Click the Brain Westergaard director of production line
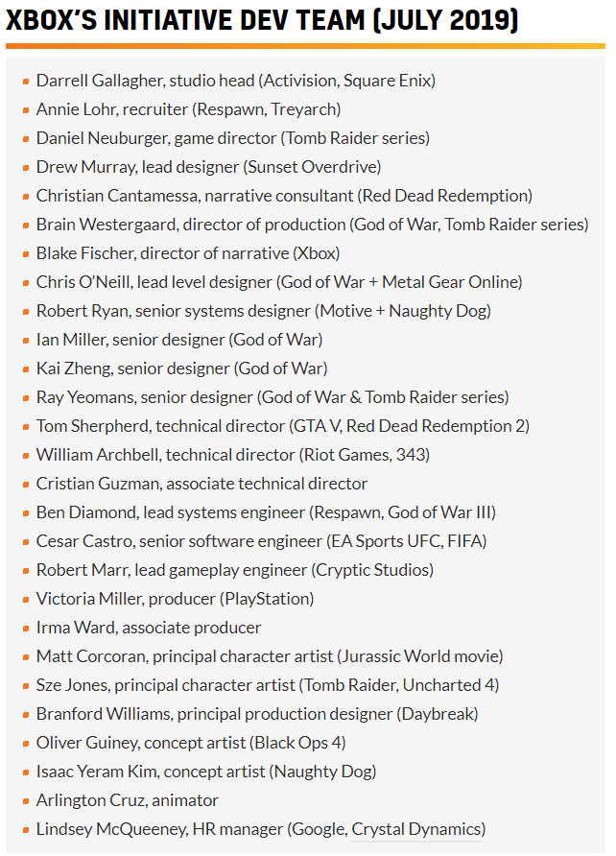 click(x=312, y=225)
